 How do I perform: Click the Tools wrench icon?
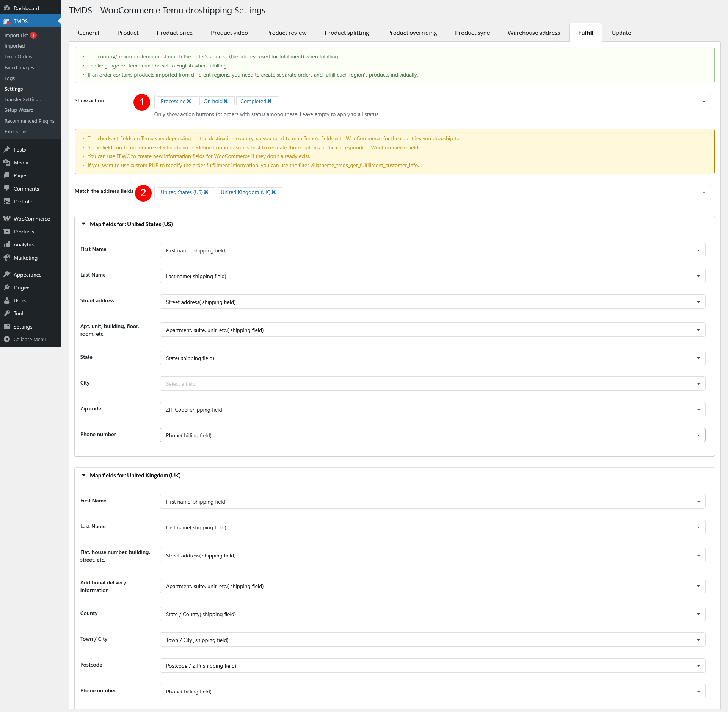7,313
